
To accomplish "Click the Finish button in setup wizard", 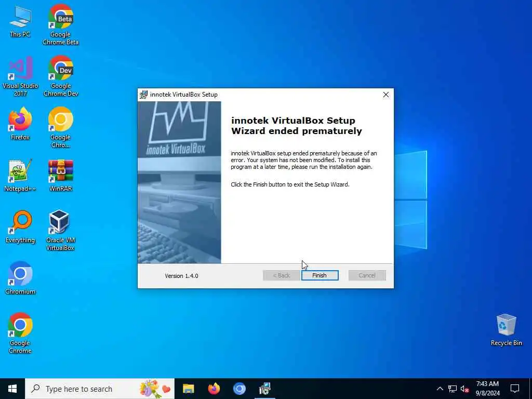I will [320, 275].
